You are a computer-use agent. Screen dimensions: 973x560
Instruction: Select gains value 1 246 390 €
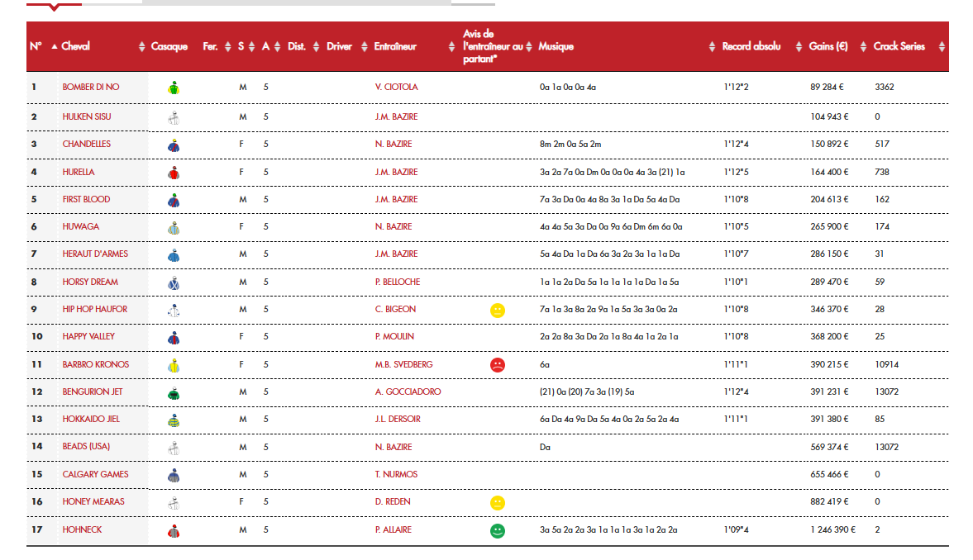pyautogui.click(x=832, y=529)
